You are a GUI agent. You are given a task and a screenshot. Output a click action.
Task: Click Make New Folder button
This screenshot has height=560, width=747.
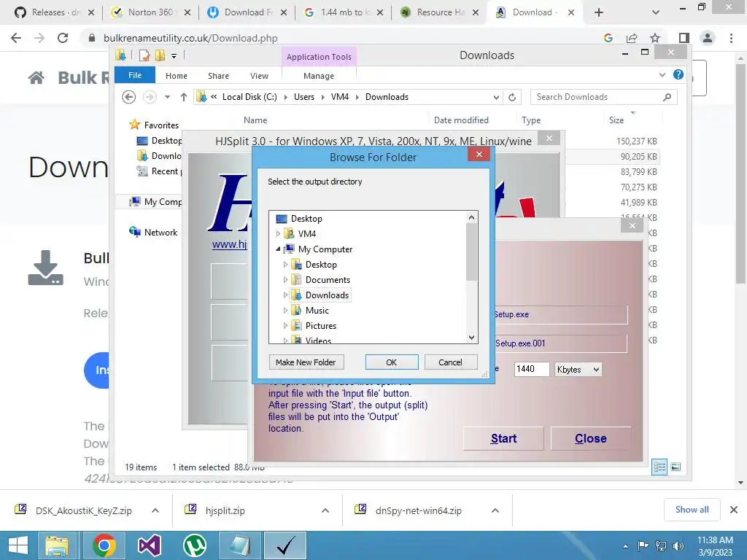point(306,362)
